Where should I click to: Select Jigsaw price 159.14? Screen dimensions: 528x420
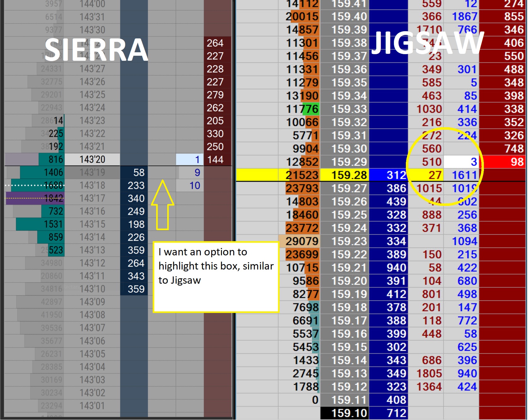point(345,360)
